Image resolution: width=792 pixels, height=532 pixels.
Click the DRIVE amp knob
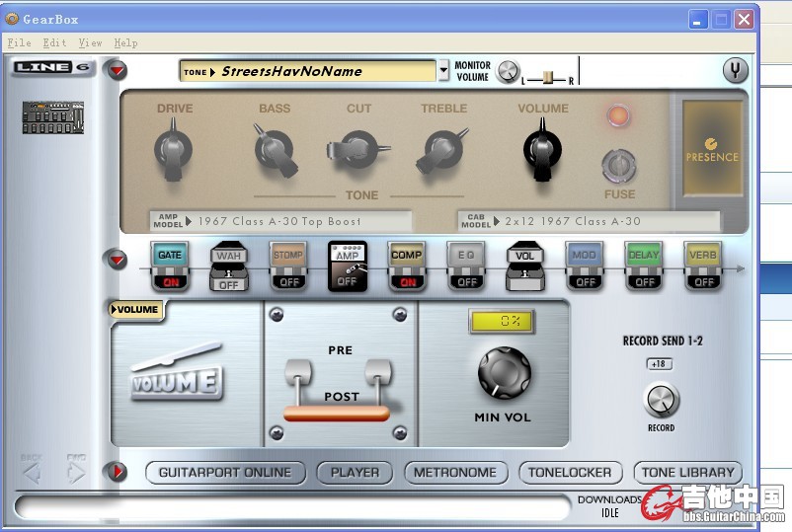(x=173, y=150)
